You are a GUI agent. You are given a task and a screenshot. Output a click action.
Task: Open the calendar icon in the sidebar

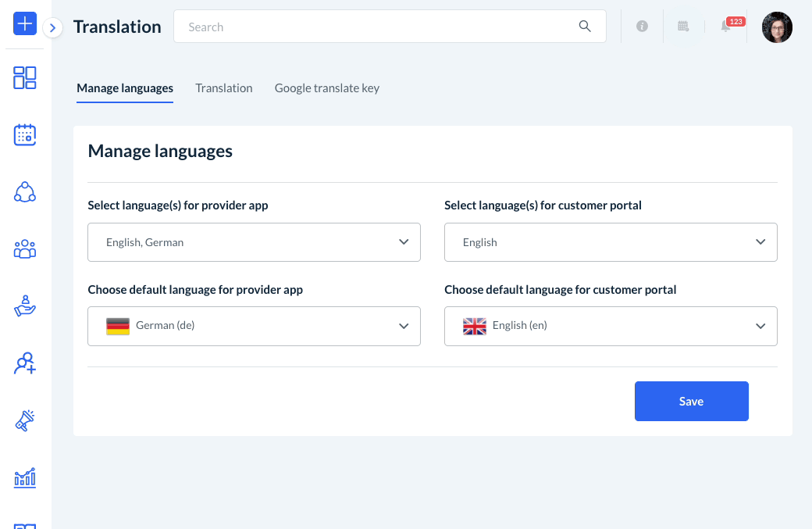(25, 134)
